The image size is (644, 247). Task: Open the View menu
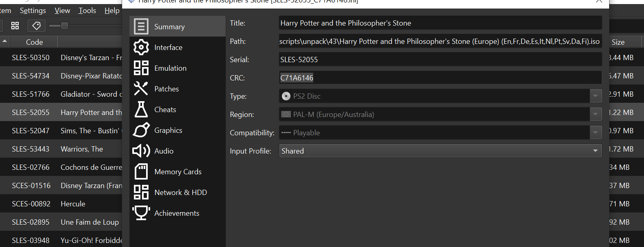point(62,11)
